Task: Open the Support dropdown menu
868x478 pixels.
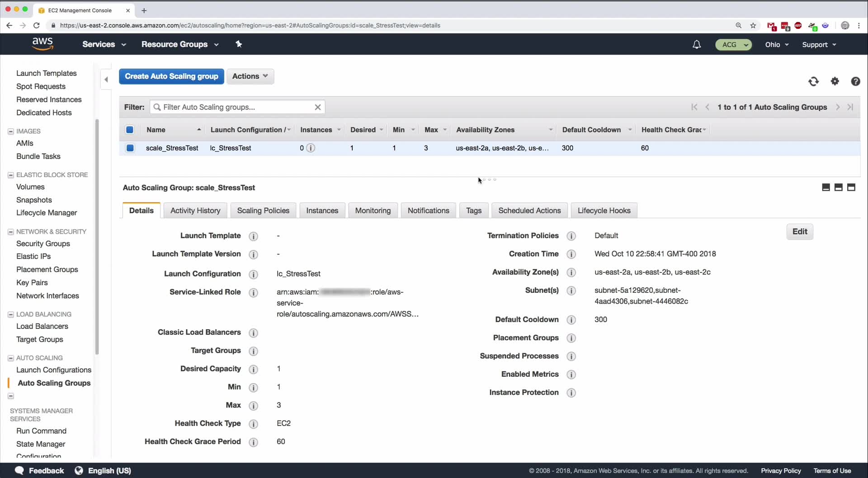Action: (819, 44)
